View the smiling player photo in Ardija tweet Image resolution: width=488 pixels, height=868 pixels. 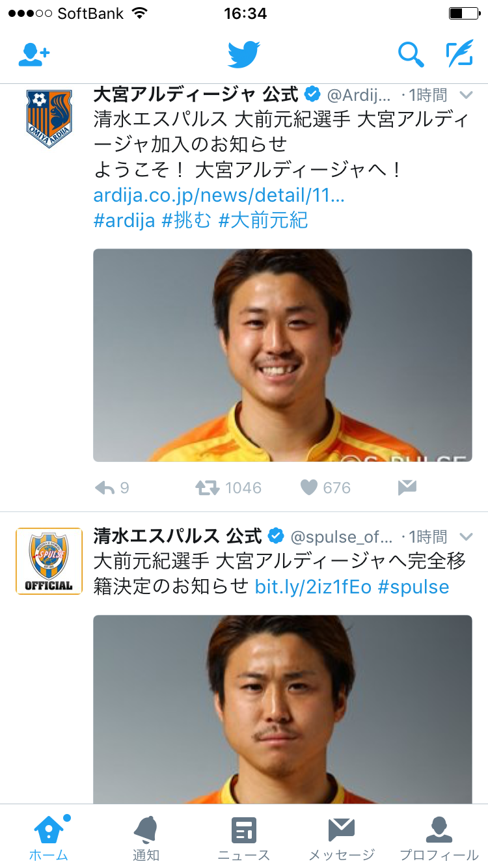(282, 355)
